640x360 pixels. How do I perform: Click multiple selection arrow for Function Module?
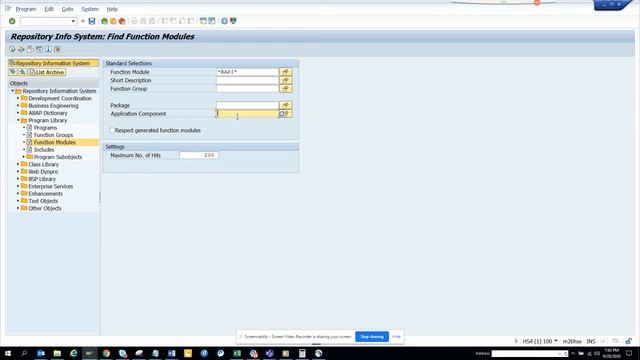(x=286, y=72)
